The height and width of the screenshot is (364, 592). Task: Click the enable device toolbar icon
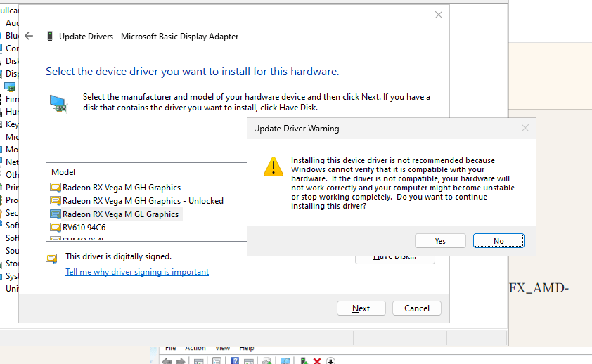point(304,361)
